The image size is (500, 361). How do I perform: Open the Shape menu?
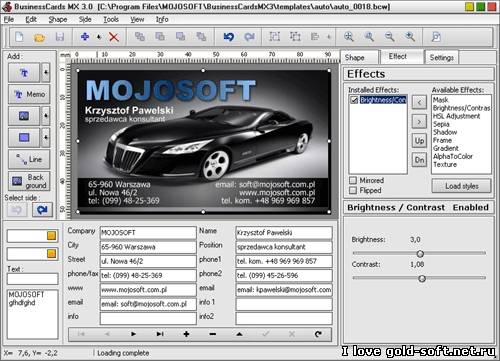(58, 19)
